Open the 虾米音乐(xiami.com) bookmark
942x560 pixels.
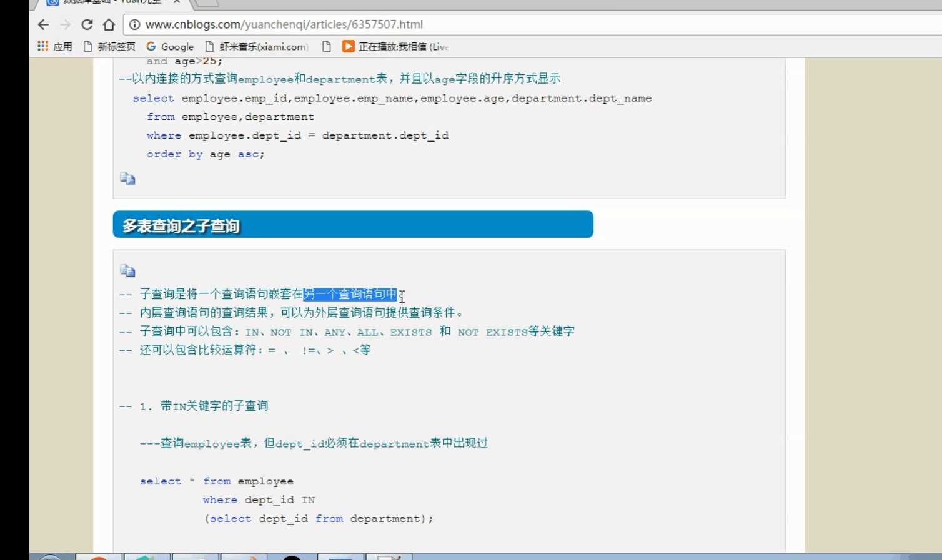point(257,47)
